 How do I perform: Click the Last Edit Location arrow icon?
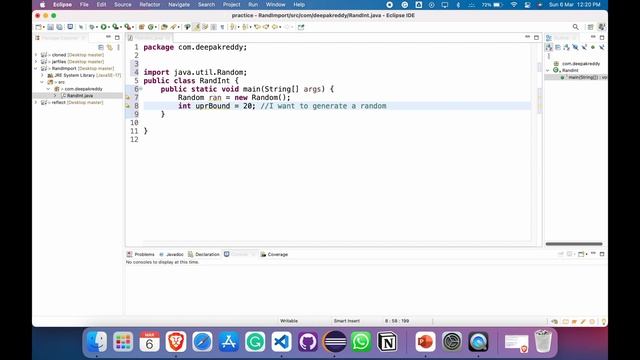[x=257, y=27]
